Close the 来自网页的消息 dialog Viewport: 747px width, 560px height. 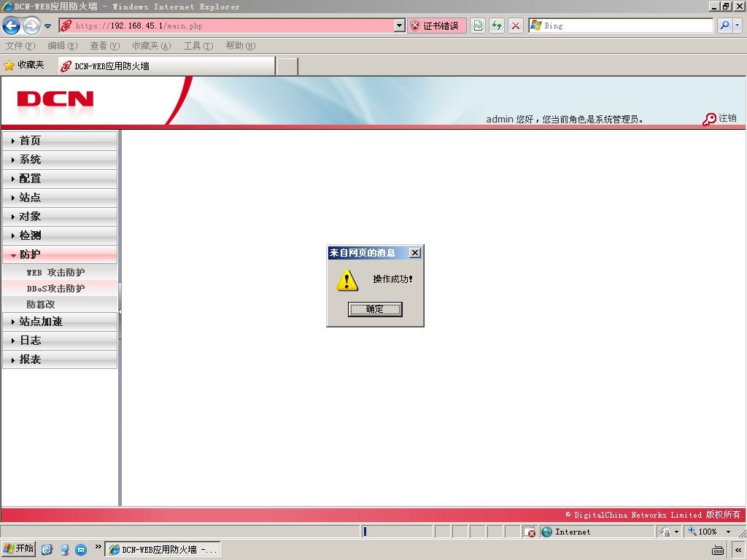coord(415,253)
